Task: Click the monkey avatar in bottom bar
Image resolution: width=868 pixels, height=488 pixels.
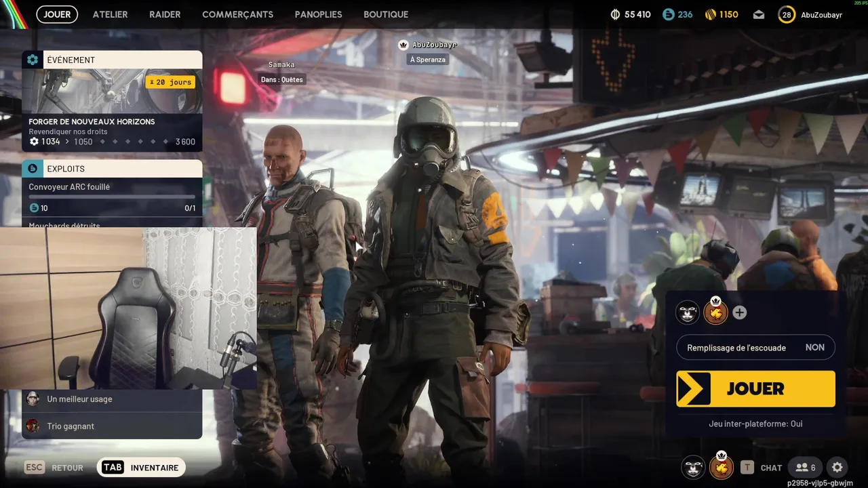Action: pos(693,467)
